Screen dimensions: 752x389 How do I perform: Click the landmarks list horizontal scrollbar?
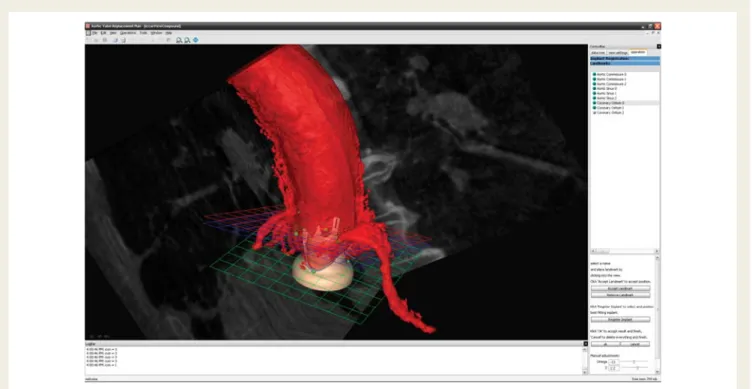point(624,251)
